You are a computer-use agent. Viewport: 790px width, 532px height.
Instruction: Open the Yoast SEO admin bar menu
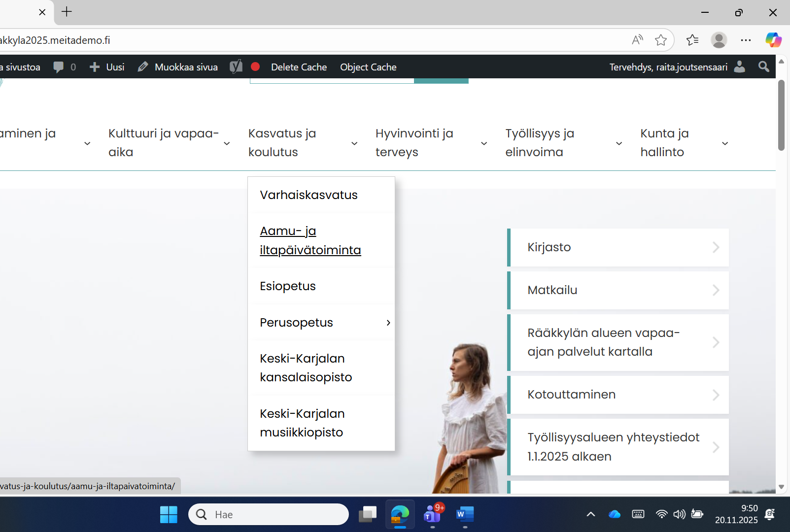pos(237,66)
